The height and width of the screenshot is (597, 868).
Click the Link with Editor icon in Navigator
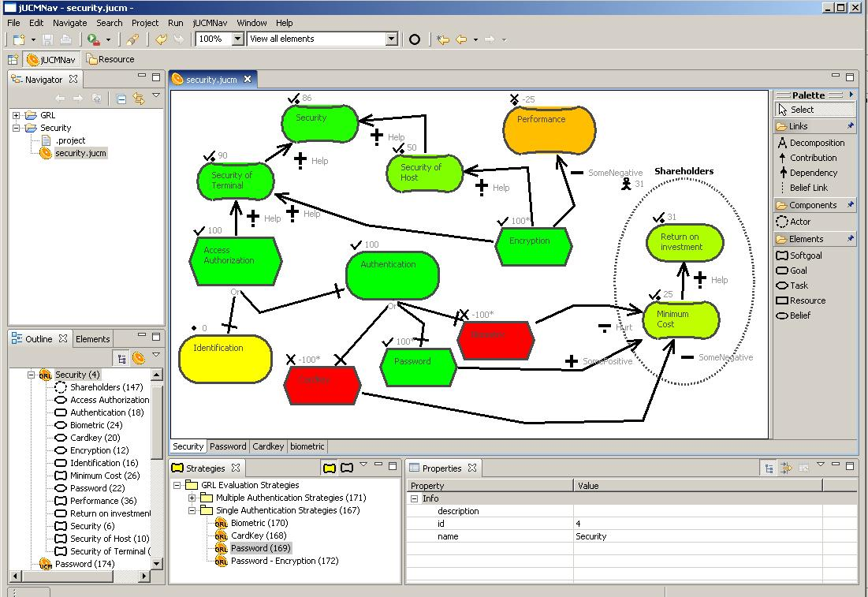[x=139, y=99]
